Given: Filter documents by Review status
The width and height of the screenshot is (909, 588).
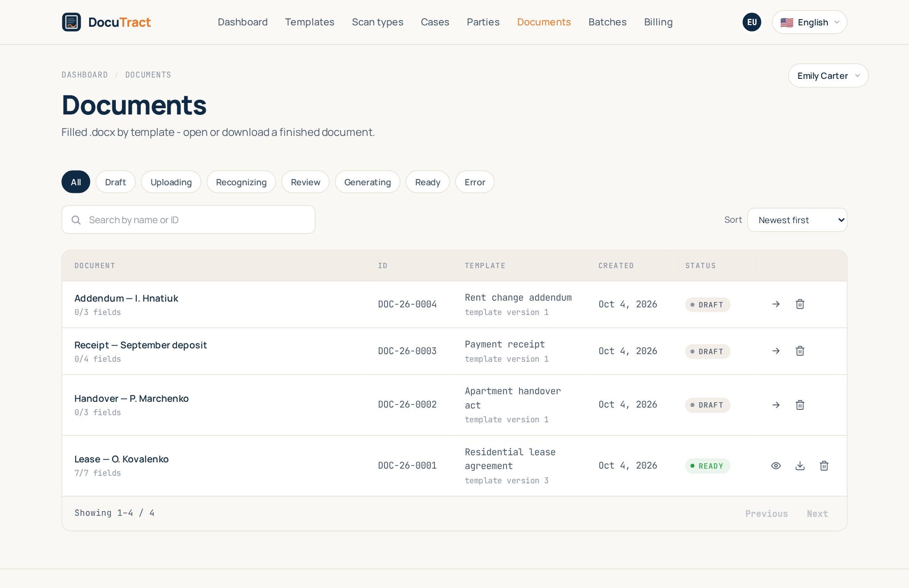Looking at the screenshot, I should pos(305,182).
